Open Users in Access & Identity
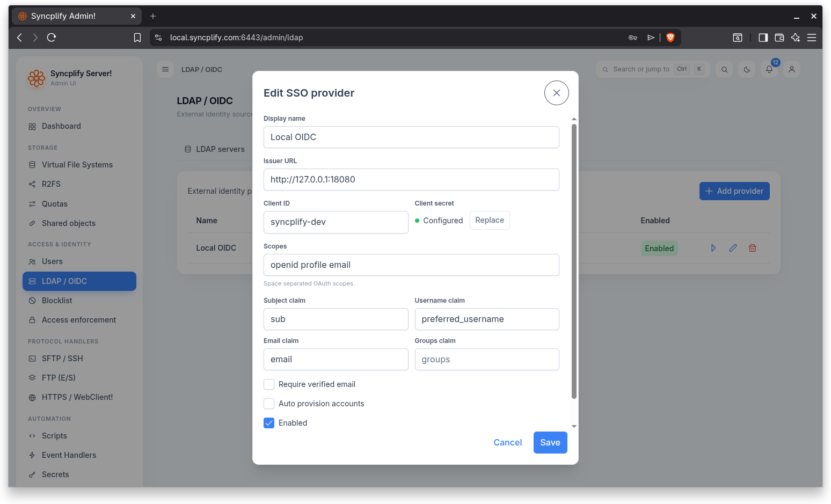831x504 pixels. click(79, 261)
